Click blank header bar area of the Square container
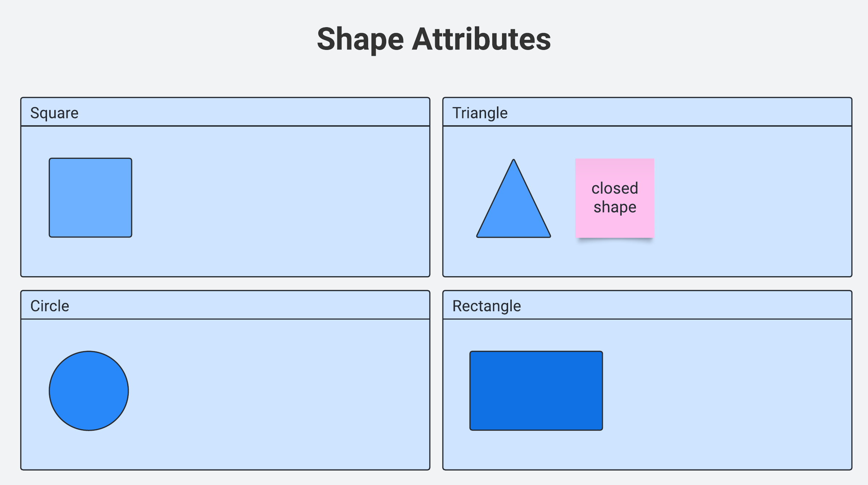868x485 pixels. 253,112
